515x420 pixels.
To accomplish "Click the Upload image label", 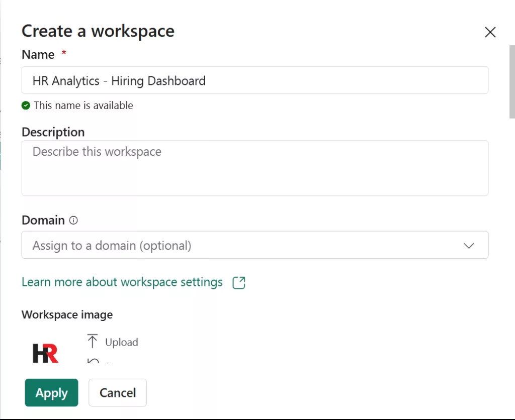I will (122, 342).
